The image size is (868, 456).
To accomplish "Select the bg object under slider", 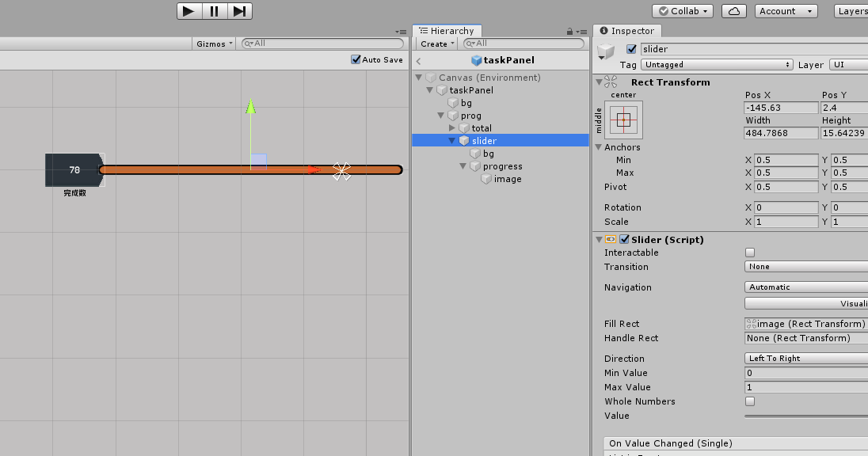I will click(488, 154).
